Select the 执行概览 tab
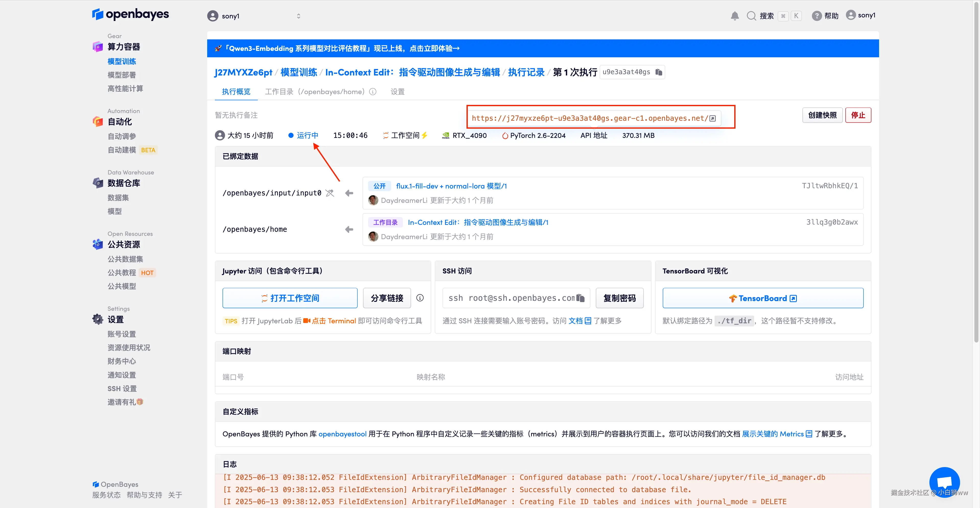 tap(236, 92)
